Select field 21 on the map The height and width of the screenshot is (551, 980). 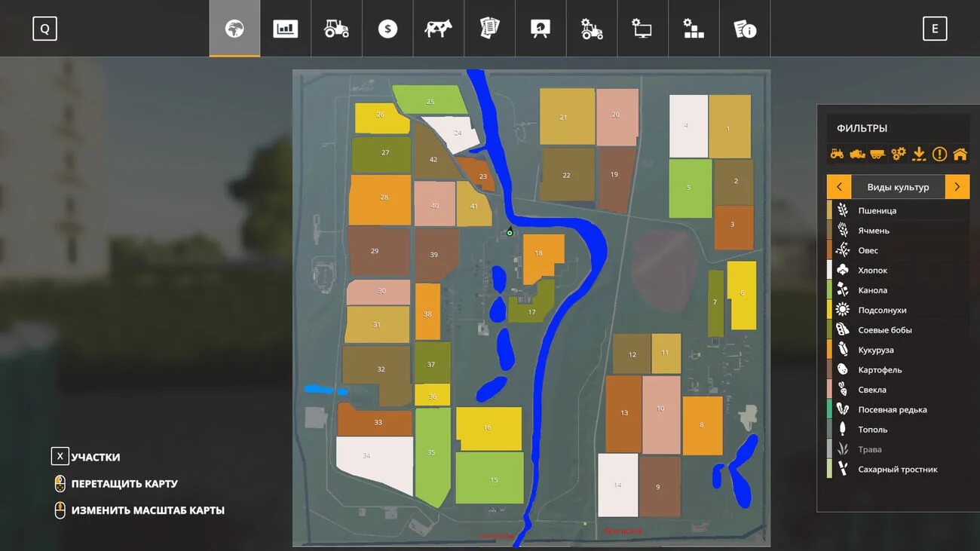[567, 117]
